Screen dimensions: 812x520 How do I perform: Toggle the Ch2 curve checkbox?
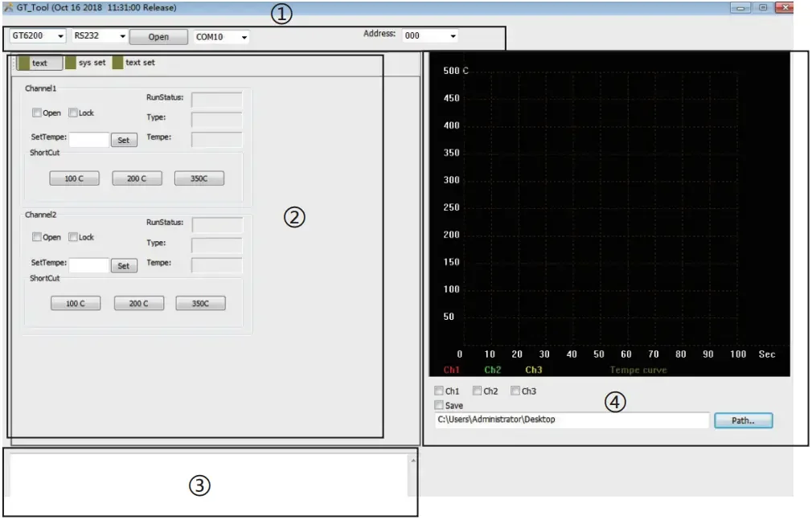pyautogui.click(x=477, y=391)
